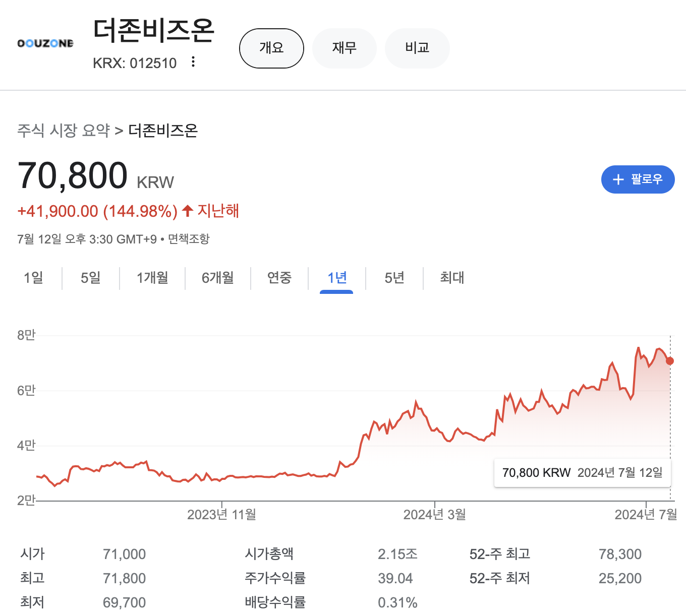Select the 1개월 chart range
This screenshot has height=616, width=686.
coord(152,278)
